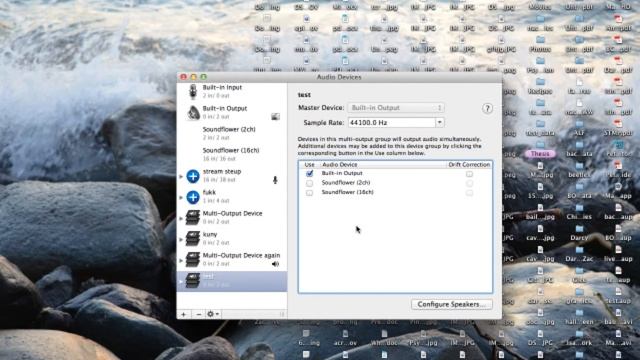640x360 pixels.
Task: Select the Recipes folder on the desktop
Action: (x=540, y=86)
